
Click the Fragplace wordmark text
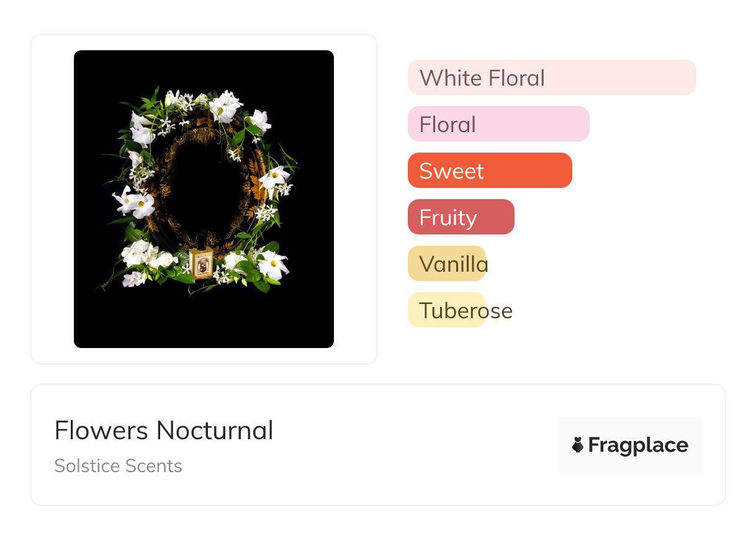click(638, 445)
